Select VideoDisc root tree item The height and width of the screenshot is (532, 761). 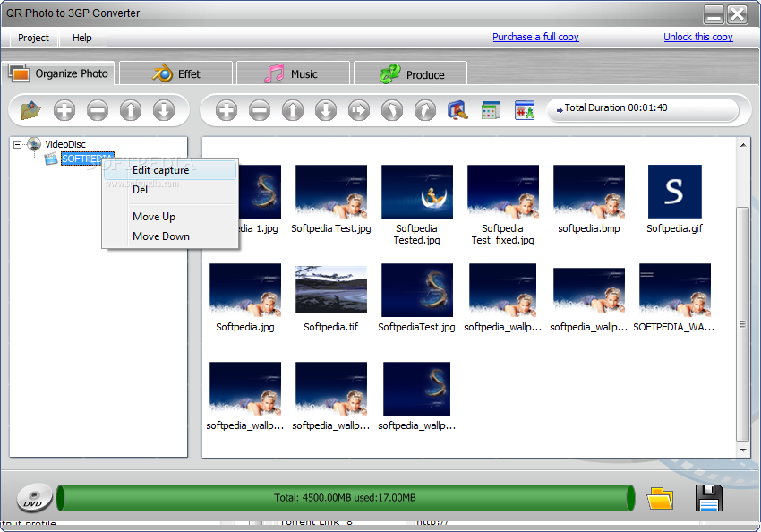[65, 144]
